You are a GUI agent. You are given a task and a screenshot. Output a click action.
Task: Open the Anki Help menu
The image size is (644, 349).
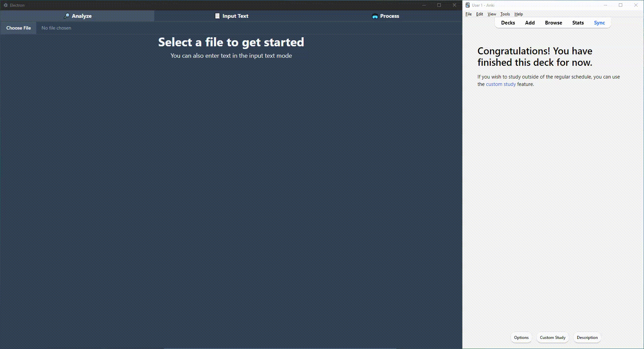click(x=519, y=14)
